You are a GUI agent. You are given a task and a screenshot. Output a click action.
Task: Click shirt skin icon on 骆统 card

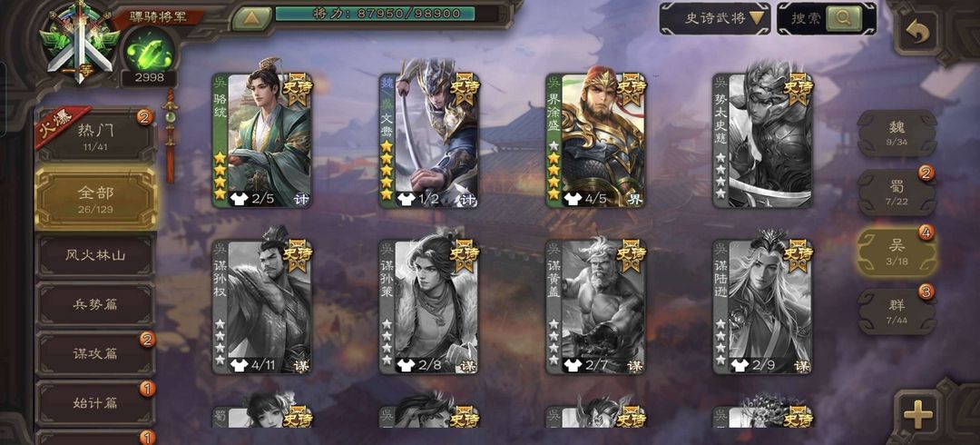pos(240,199)
